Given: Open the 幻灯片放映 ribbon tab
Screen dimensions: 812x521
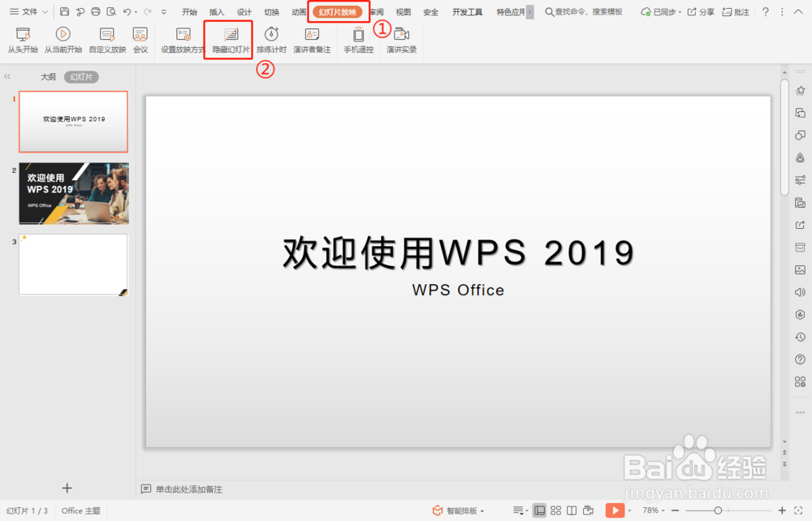Looking at the screenshot, I should click(x=339, y=12).
